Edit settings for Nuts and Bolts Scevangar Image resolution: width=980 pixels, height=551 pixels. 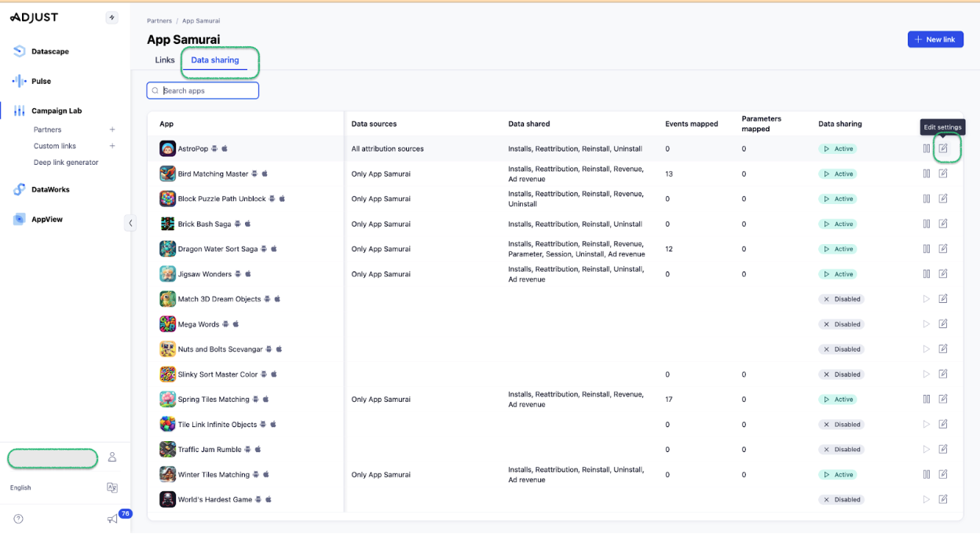943,349
